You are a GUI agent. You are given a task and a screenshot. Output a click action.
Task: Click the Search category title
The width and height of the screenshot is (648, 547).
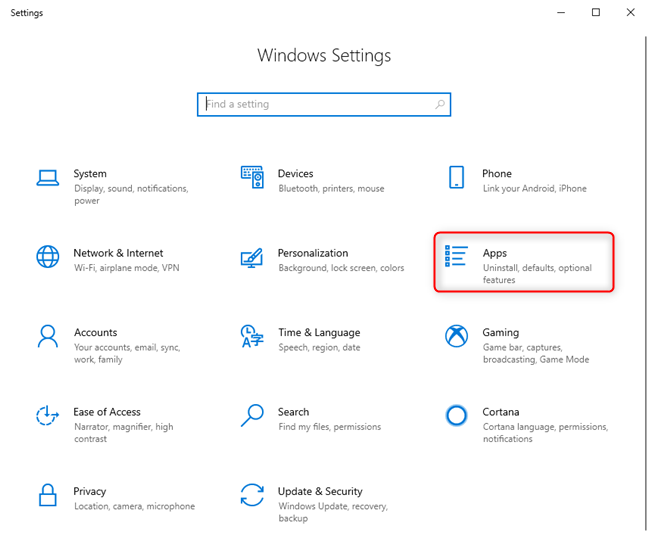[293, 412]
